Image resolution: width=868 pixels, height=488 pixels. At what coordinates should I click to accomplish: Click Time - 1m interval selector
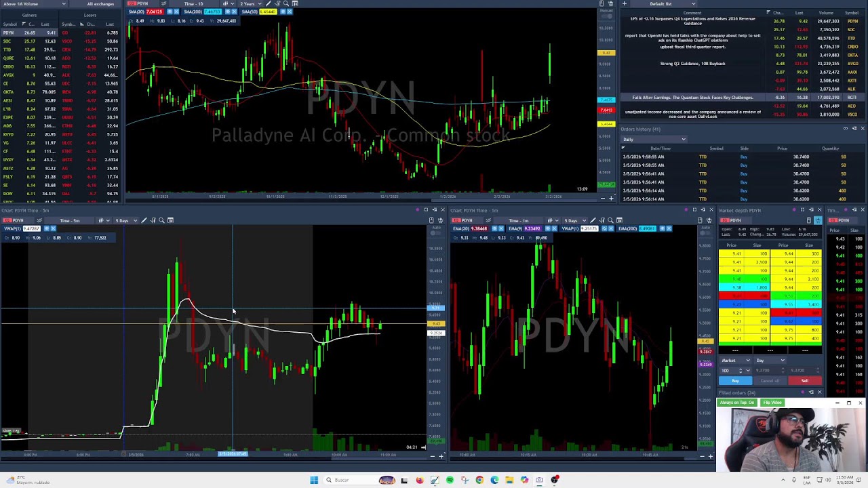click(518, 220)
